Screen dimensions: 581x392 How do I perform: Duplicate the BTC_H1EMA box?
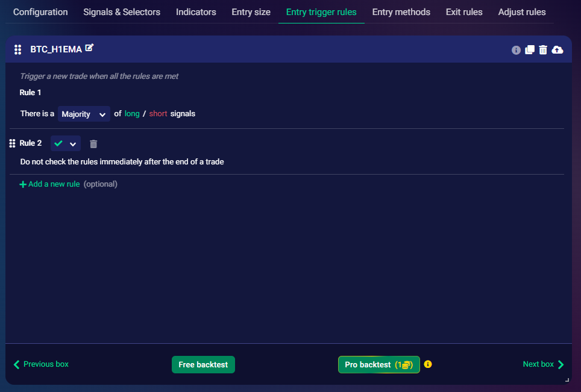(x=530, y=49)
